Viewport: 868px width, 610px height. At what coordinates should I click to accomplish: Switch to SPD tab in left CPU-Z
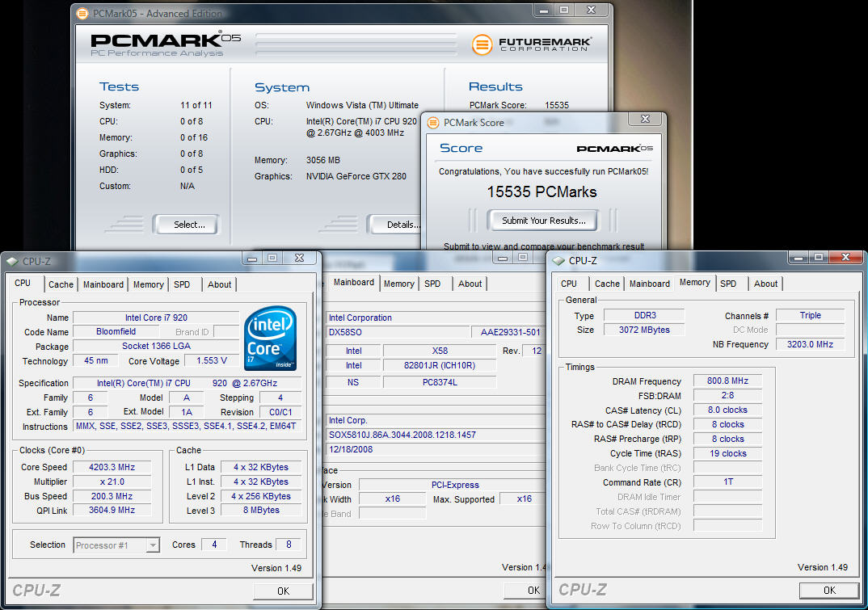(182, 284)
